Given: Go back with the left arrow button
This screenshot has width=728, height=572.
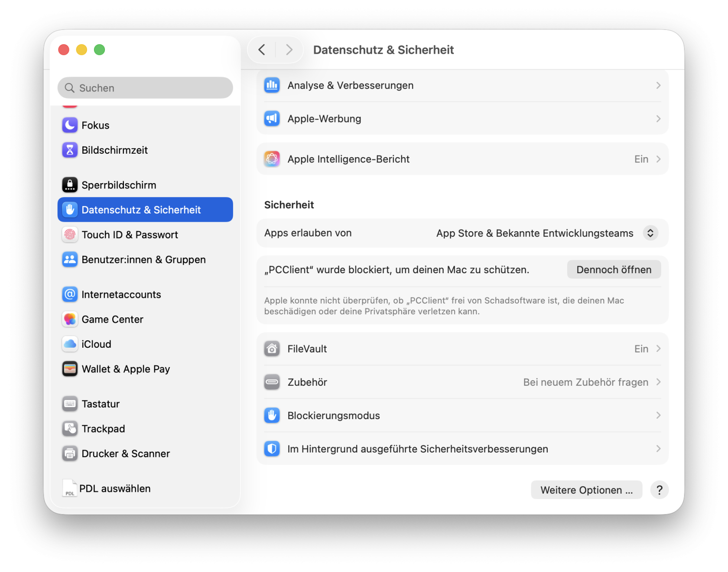Looking at the screenshot, I should 262,50.
